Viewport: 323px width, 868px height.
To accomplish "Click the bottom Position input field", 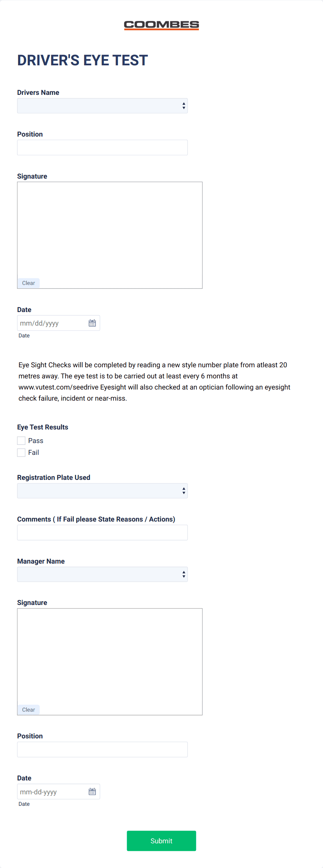I will [102, 749].
